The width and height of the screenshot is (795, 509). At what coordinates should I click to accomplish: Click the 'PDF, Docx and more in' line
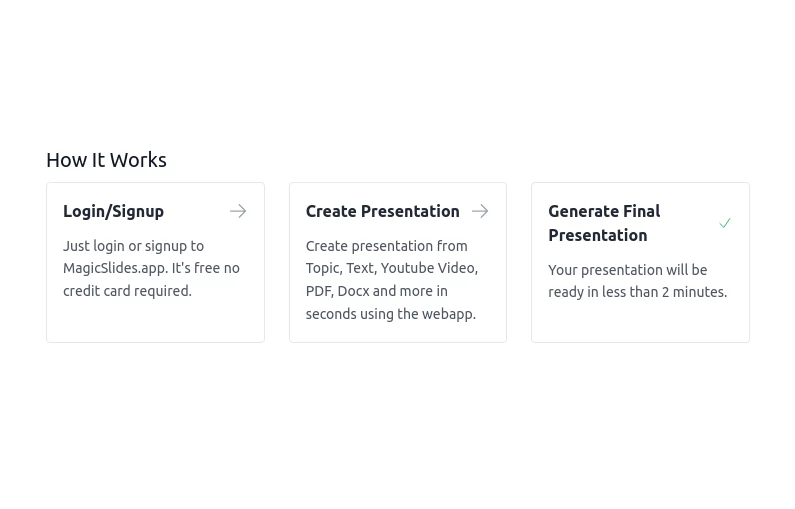(376, 291)
